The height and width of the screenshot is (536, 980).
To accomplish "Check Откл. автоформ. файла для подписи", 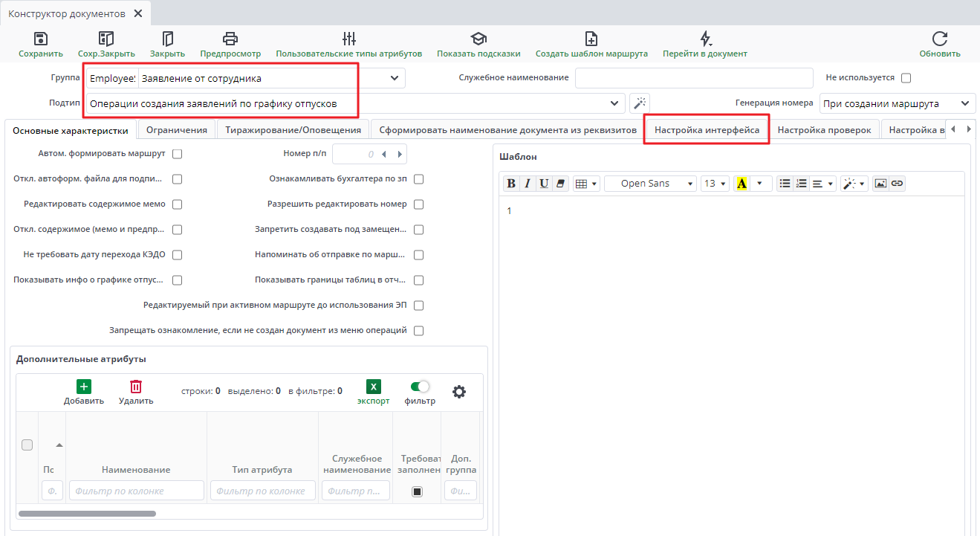I will click(177, 179).
